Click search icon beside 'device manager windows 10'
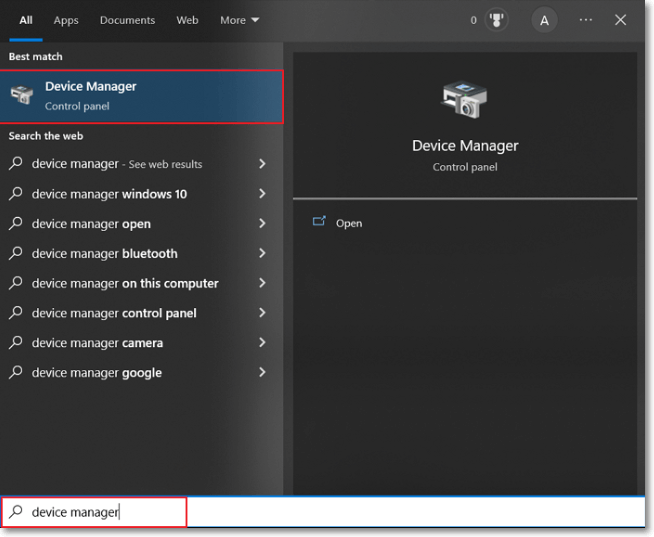Viewport: 654px width, 537px height. click(x=16, y=193)
